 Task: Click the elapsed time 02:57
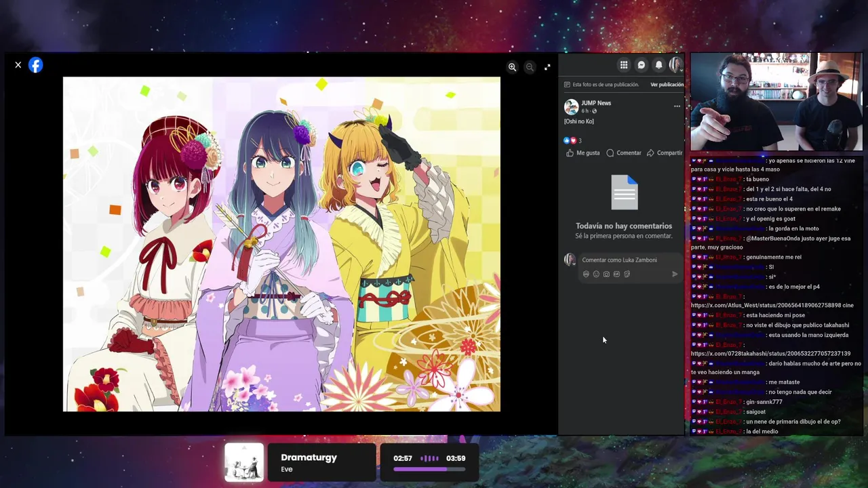point(403,459)
